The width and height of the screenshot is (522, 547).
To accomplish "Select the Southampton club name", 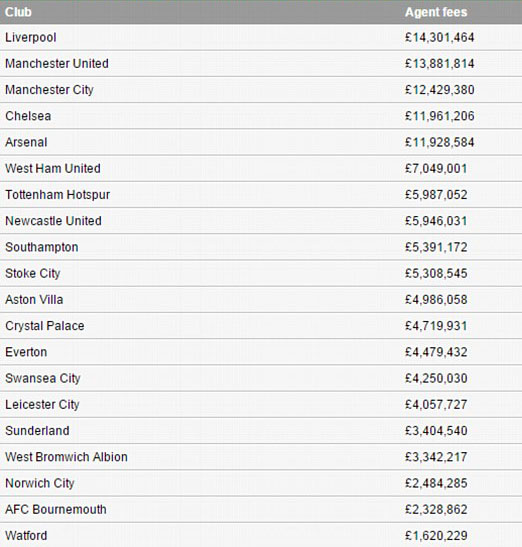I will tap(42, 247).
